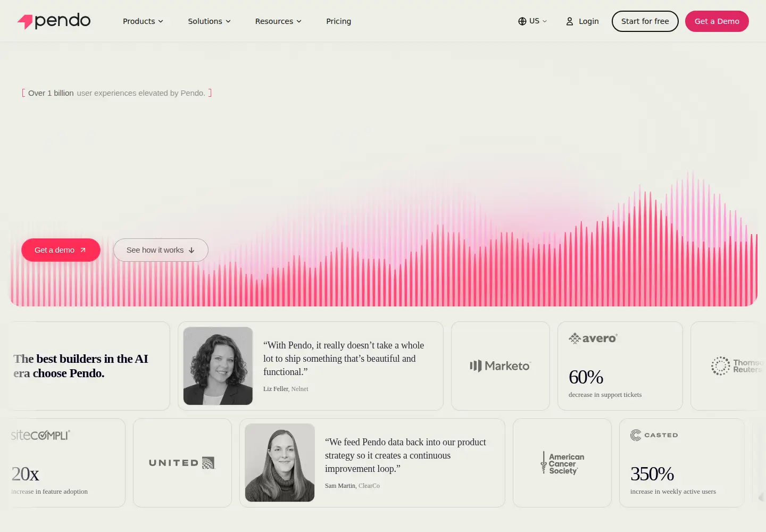Click the avero logo
766x532 pixels.
pos(593,338)
